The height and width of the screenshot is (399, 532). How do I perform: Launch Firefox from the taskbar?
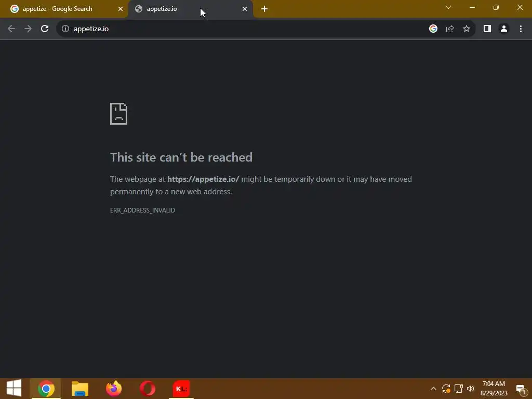114,389
